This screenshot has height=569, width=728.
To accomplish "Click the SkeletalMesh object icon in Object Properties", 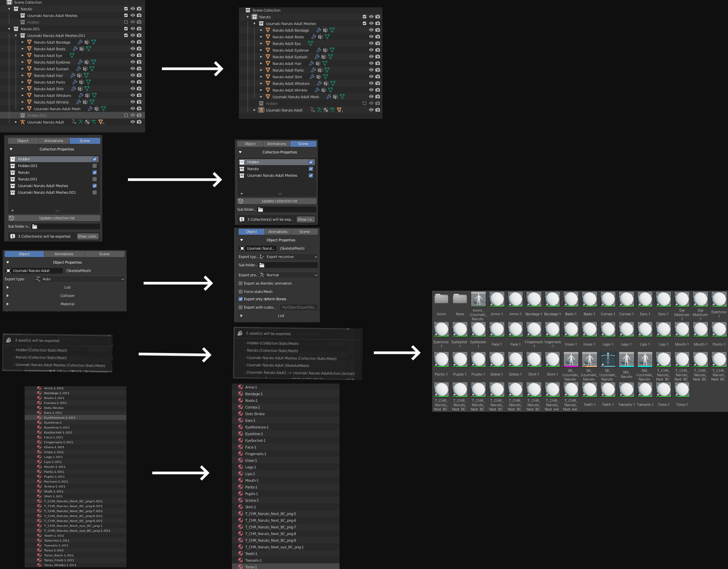I will point(242,248).
